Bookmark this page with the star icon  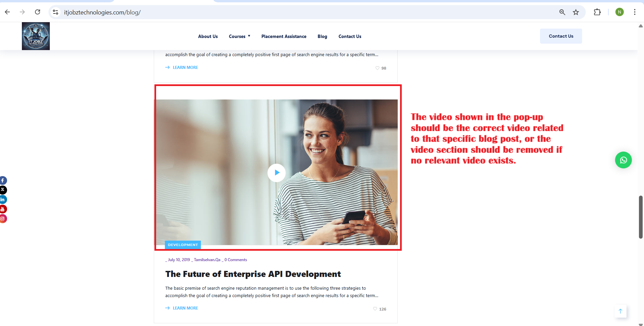point(576,12)
